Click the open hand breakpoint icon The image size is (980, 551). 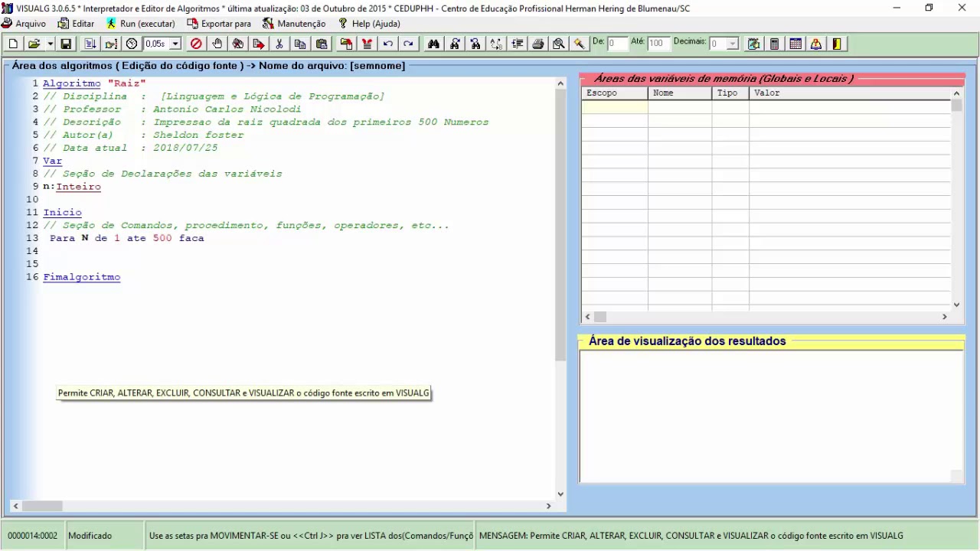217,44
